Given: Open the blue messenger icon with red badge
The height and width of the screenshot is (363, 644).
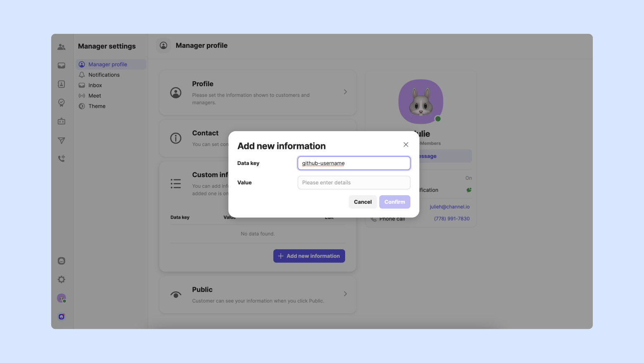Looking at the screenshot, I should (62, 317).
